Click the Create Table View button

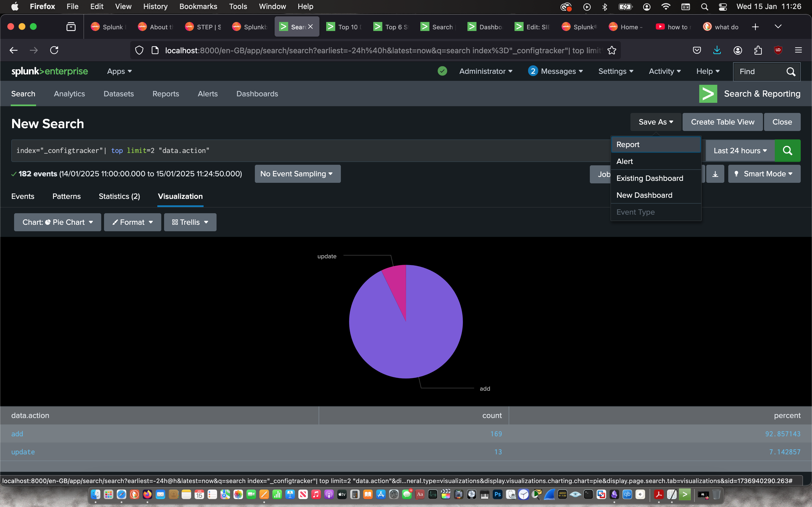[x=722, y=122]
